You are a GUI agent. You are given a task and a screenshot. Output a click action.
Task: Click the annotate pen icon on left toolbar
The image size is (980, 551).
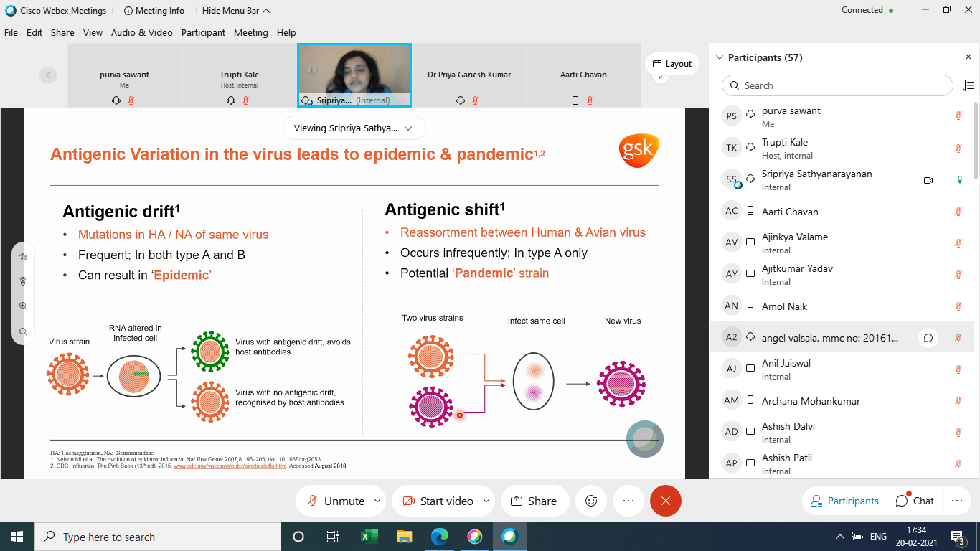(23, 256)
